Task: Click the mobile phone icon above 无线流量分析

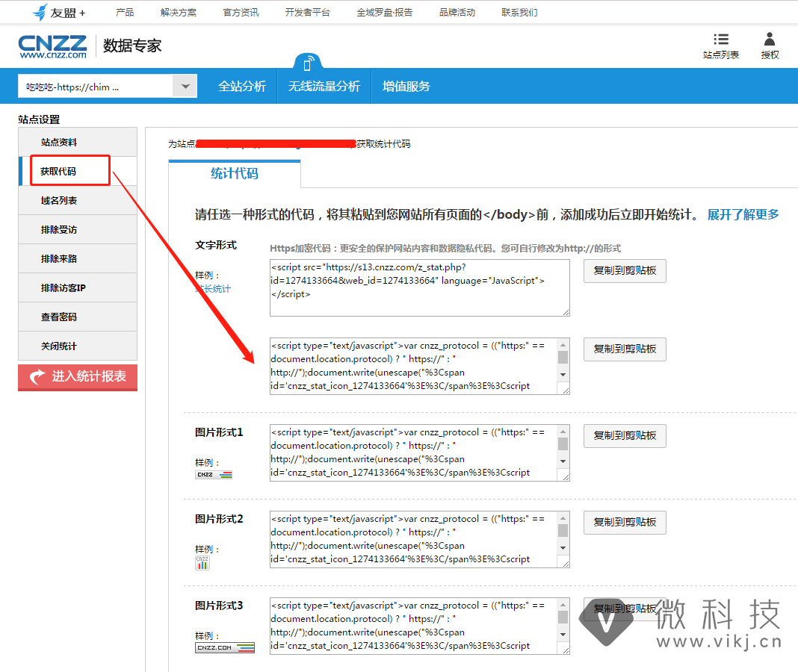Action: pos(307,64)
